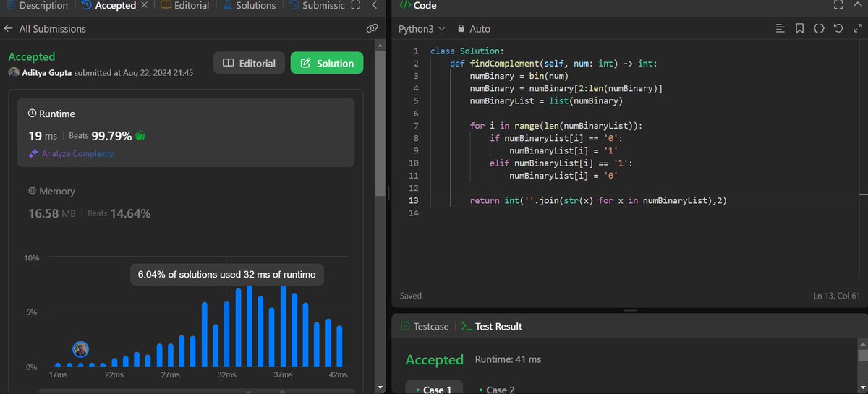Open the Description tab
The width and height of the screenshot is (868, 394).
tap(35, 6)
